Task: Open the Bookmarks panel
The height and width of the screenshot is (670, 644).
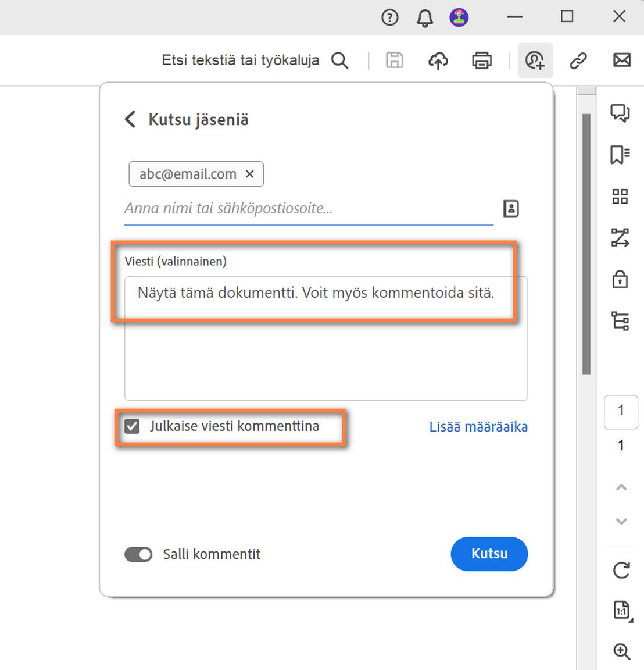Action: pyautogui.click(x=620, y=155)
